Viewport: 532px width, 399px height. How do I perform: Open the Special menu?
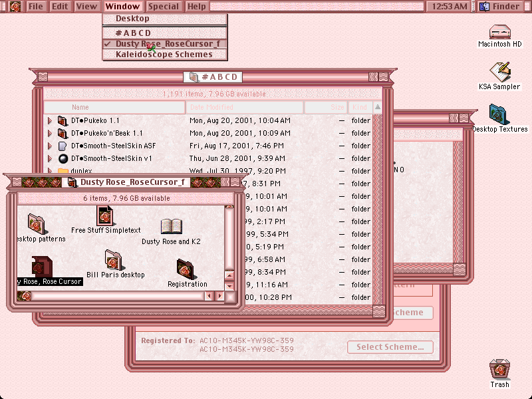coord(163,6)
